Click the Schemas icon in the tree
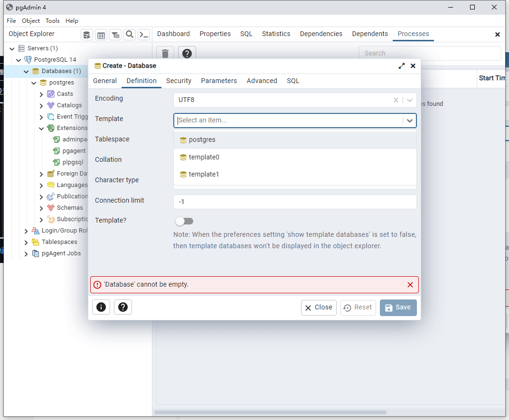 [51, 208]
